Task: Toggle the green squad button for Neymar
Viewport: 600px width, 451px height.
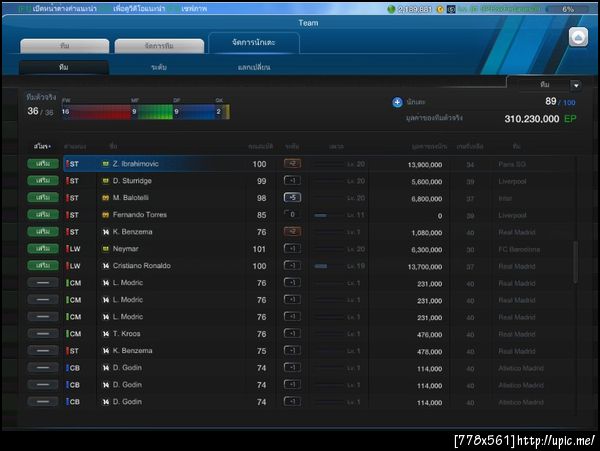Action: click(x=43, y=249)
